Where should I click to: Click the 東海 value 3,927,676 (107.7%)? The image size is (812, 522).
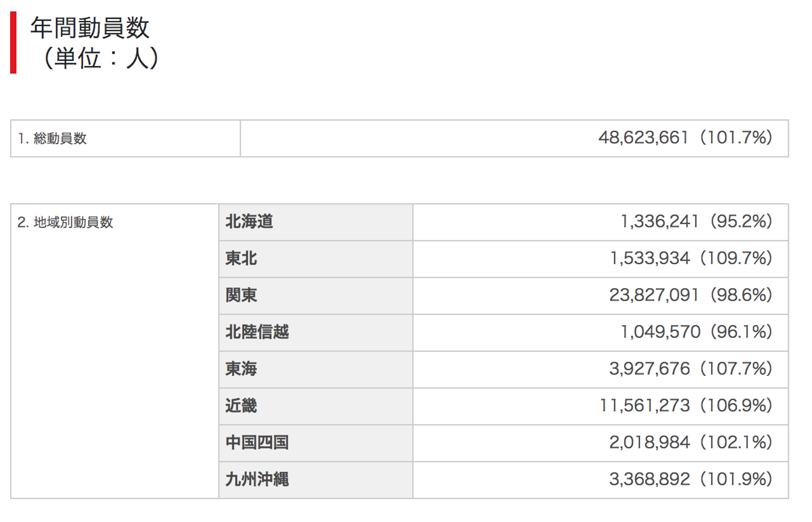(690, 369)
